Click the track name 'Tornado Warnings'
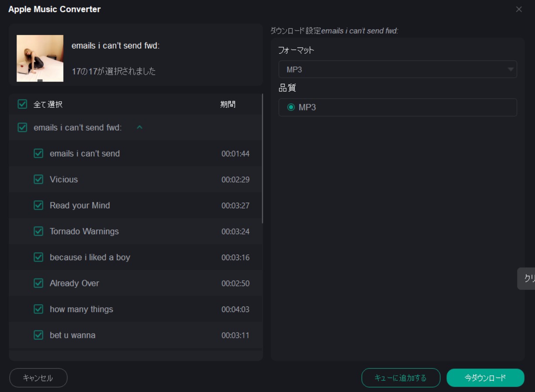Viewport: 535px width, 392px height. point(84,231)
